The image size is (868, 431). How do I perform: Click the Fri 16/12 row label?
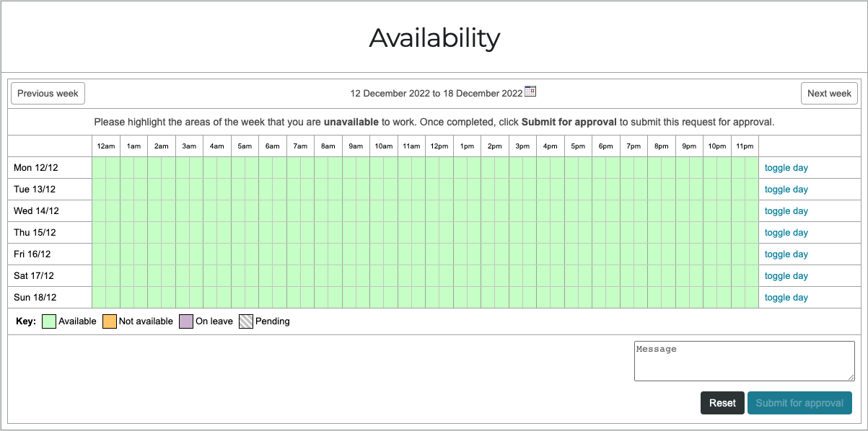(x=32, y=254)
